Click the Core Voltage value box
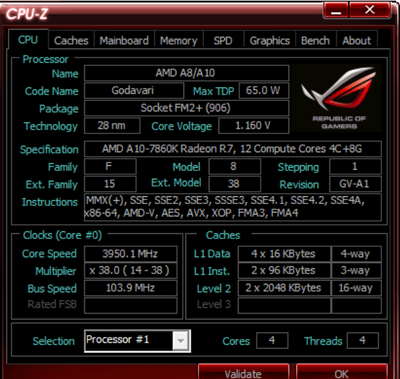Viewport: 400px width, 379px height. click(x=253, y=126)
